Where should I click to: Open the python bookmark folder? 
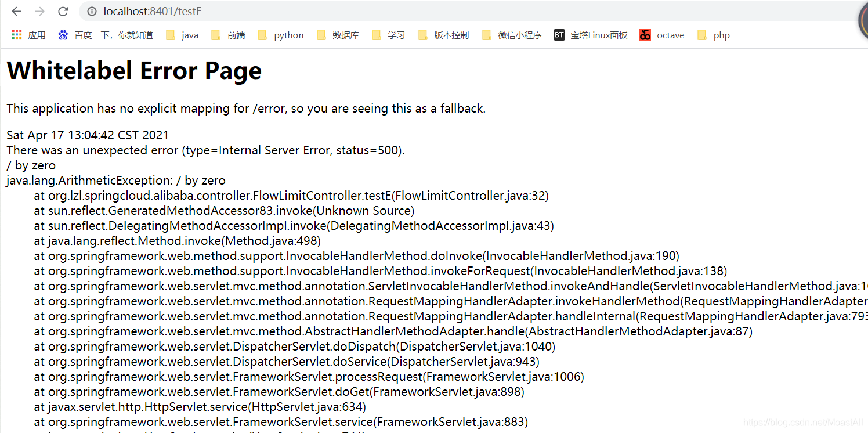click(x=281, y=35)
